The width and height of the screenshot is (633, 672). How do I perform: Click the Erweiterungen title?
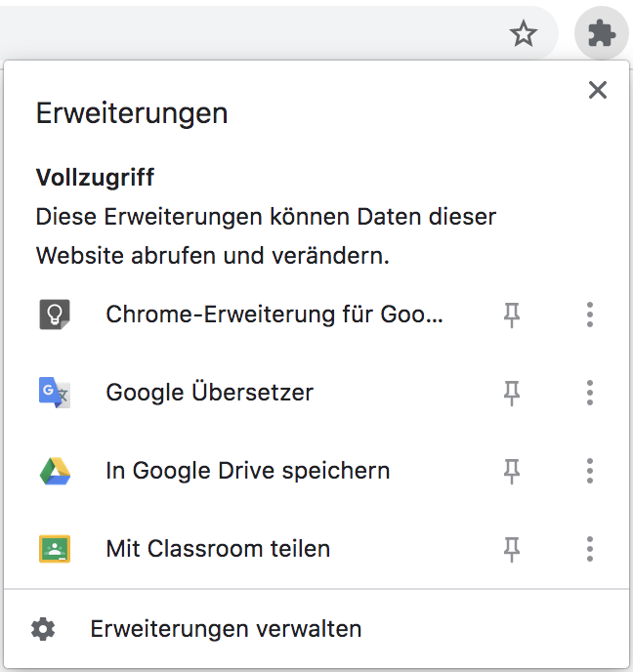132,114
